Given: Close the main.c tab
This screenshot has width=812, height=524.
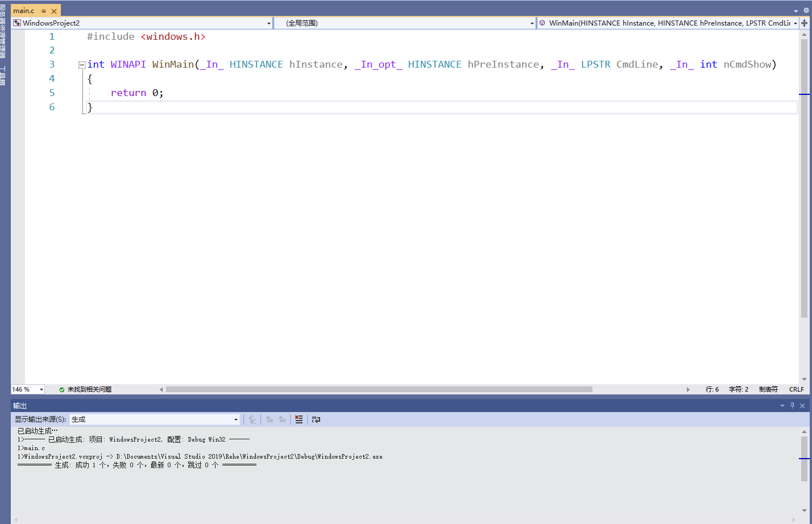Looking at the screenshot, I should click(x=54, y=11).
